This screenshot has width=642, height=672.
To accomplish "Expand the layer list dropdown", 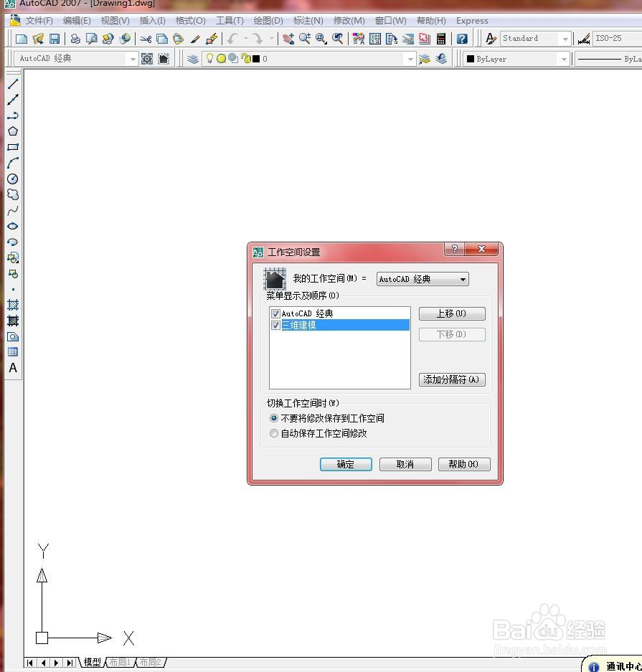I will point(410,59).
